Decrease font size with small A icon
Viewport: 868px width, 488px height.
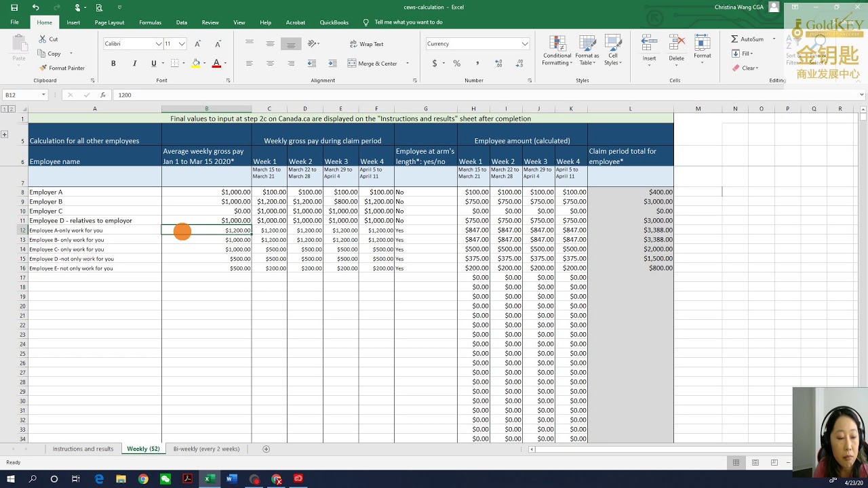[x=218, y=44]
